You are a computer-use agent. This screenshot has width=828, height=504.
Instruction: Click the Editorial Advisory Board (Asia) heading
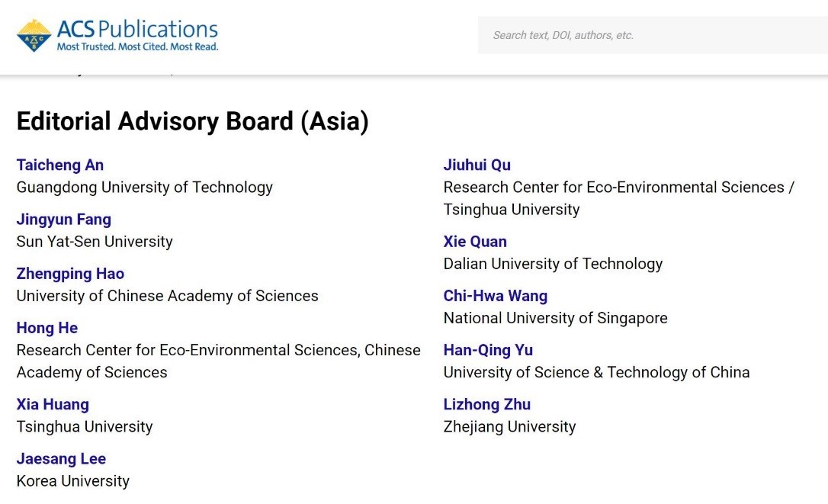coord(193,122)
